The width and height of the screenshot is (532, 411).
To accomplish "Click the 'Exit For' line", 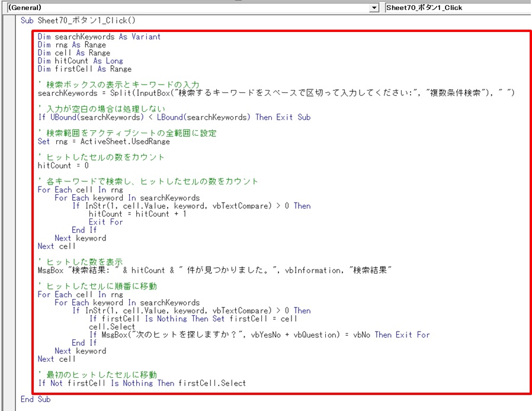I will pyautogui.click(x=105, y=222).
